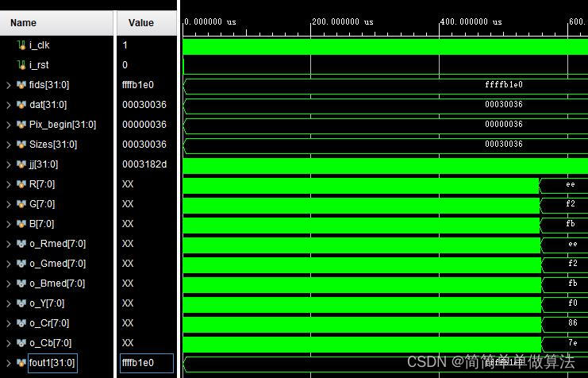
Task: Select the o_Cb[7:0] signal name
Action: click(x=51, y=344)
